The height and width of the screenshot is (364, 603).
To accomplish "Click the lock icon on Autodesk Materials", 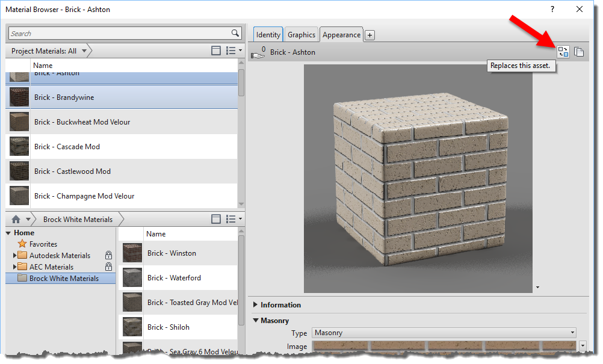I will point(108,255).
